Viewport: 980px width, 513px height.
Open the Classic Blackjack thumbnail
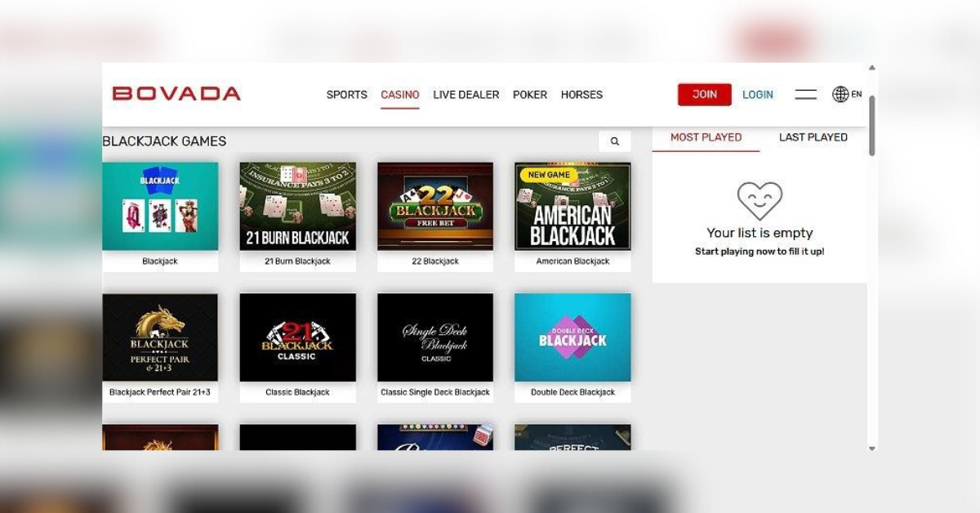(298, 337)
